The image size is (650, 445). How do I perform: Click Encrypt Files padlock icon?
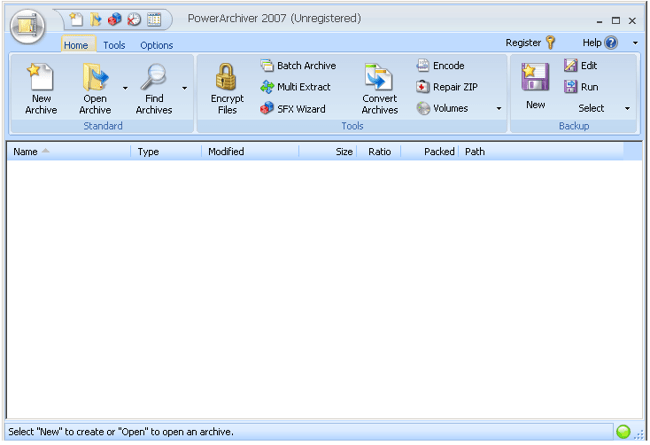coord(226,76)
